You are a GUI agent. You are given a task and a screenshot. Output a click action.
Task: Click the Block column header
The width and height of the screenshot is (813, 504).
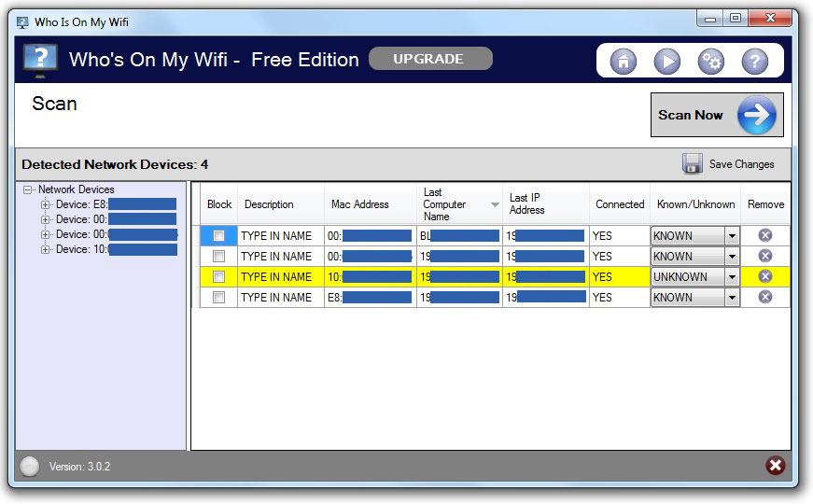coord(218,204)
